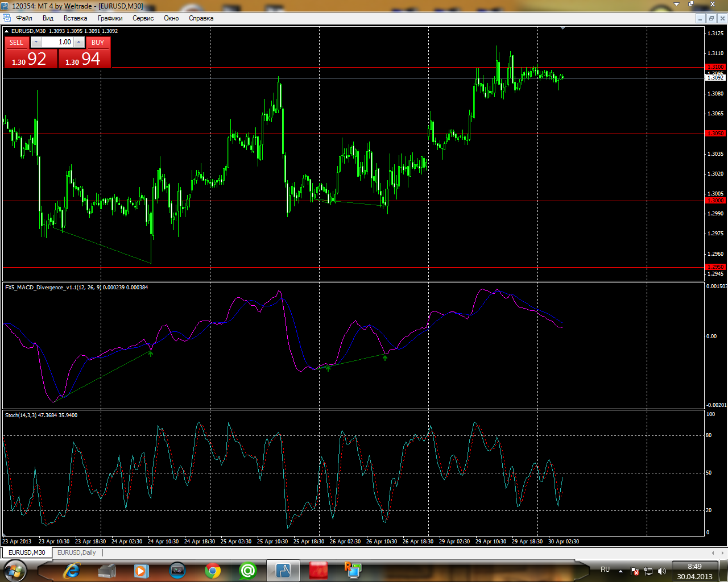
Task: Show hidden tray icons arrow
Action: click(621, 571)
